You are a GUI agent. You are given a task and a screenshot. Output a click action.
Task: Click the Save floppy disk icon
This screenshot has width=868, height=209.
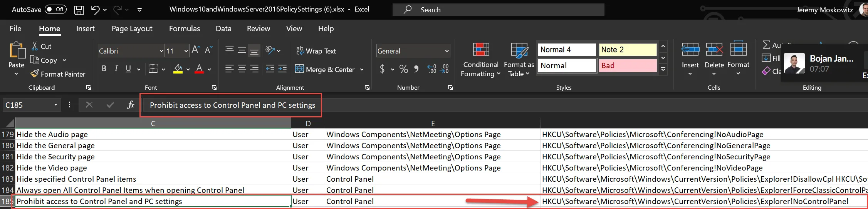pos(79,10)
